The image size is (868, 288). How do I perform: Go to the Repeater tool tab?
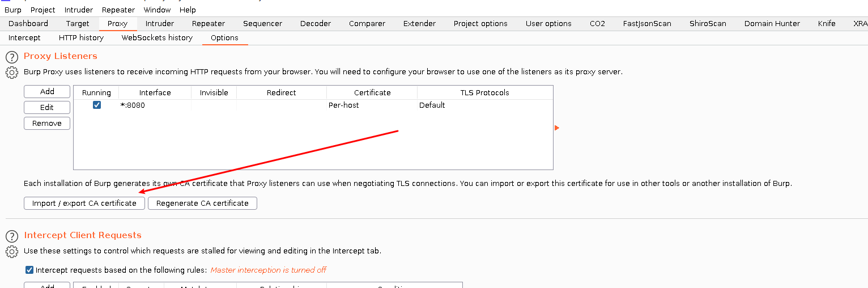tap(208, 23)
